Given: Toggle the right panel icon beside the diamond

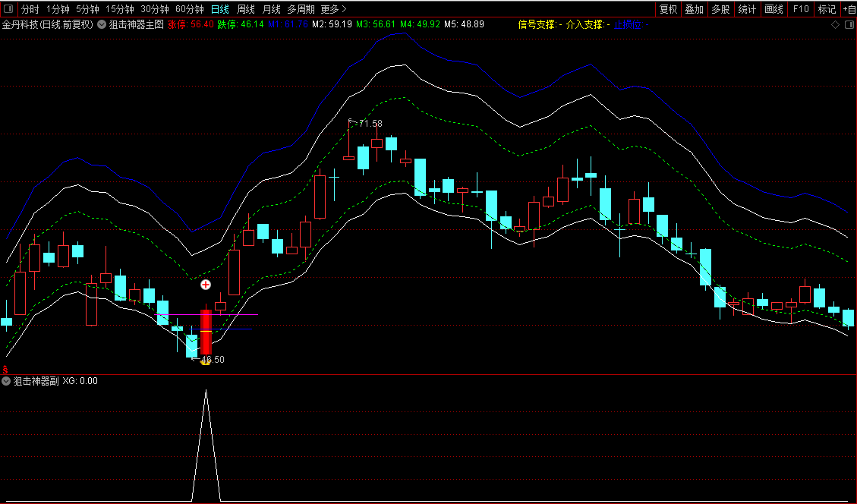Looking at the screenshot, I should coord(849,24).
